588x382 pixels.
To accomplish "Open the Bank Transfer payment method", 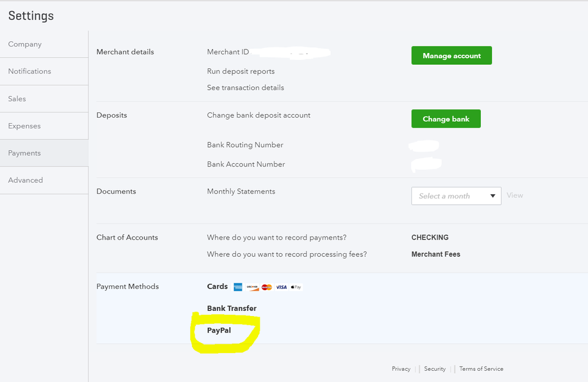I will [x=231, y=308].
